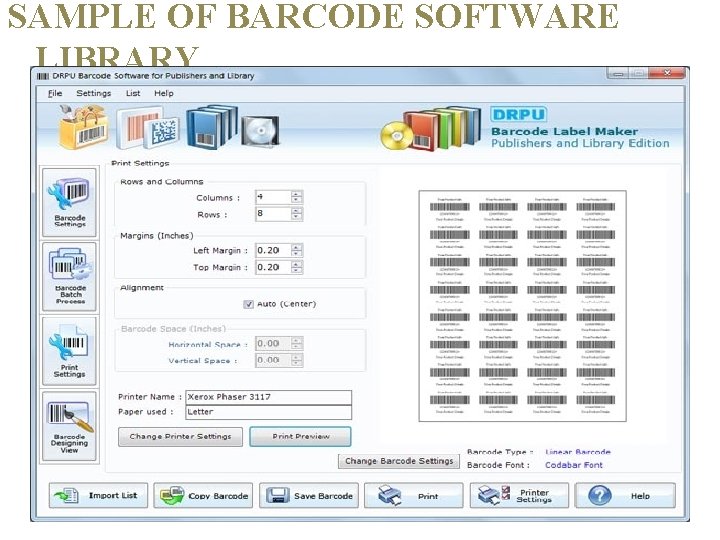
Task: Decrease the Left Margin spinner
Action: [x=297, y=254]
